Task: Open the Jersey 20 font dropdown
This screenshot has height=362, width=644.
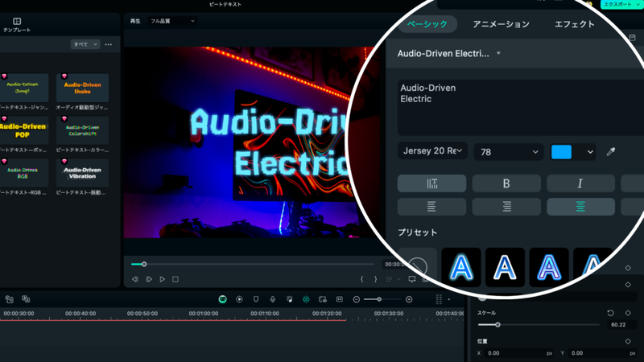Action: click(432, 151)
